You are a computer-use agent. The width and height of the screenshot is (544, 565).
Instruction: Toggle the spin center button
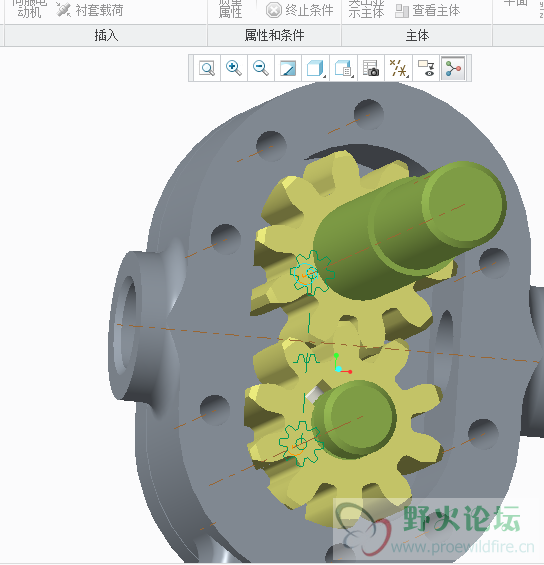[453, 68]
